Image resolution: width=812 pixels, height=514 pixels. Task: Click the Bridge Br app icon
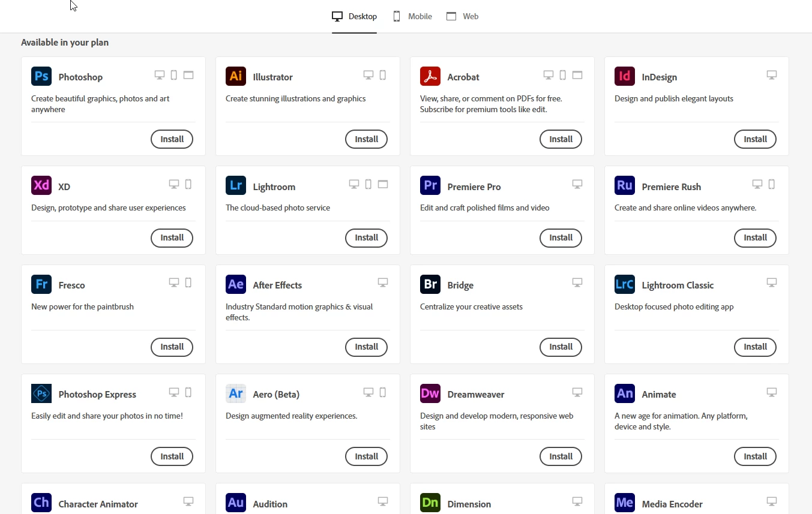pyautogui.click(x=430, y=284)
